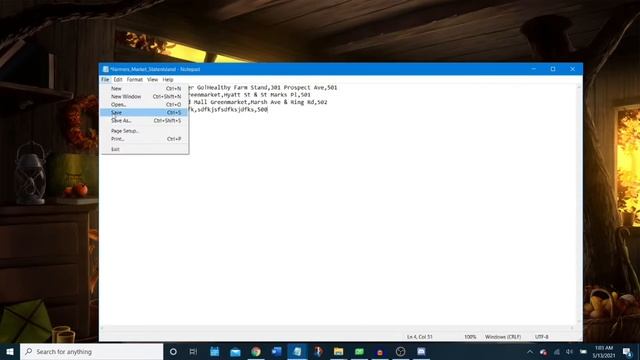Open the Format menu in Notepad
This screenshot has height=360, width=640.
[x=135, y=80]
